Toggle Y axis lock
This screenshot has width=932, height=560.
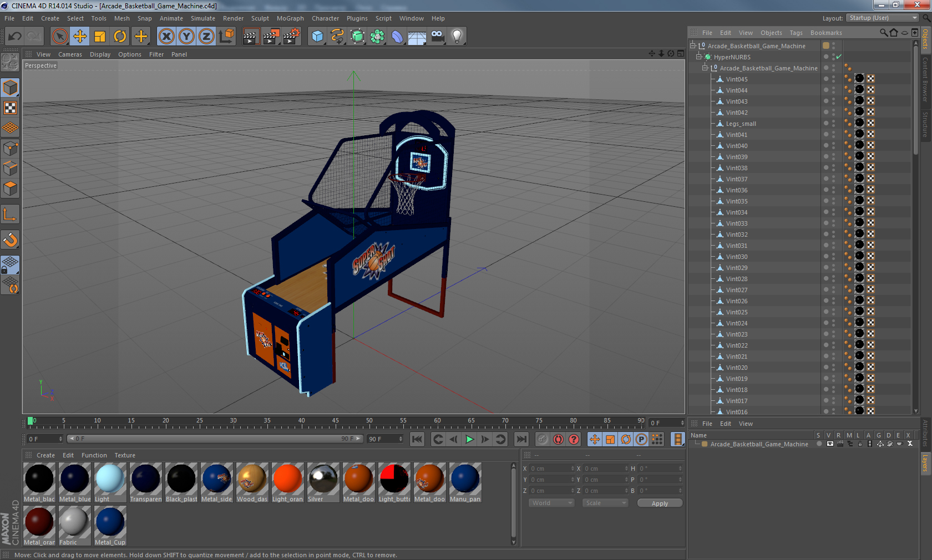point(186,37)
